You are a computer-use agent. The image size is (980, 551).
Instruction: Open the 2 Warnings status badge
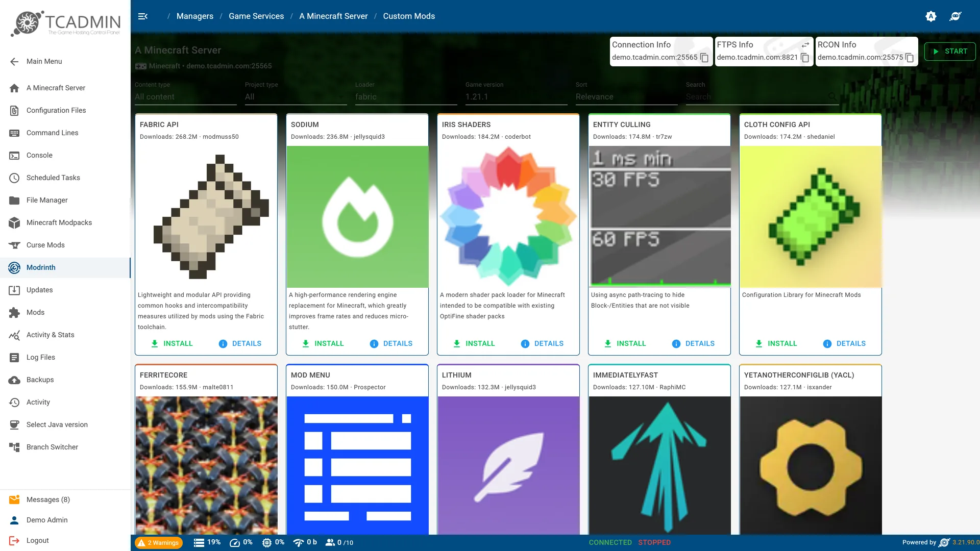(159, 542)
